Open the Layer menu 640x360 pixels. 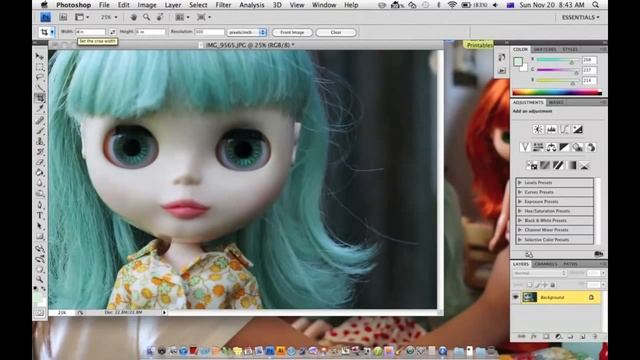click(173, 5)
